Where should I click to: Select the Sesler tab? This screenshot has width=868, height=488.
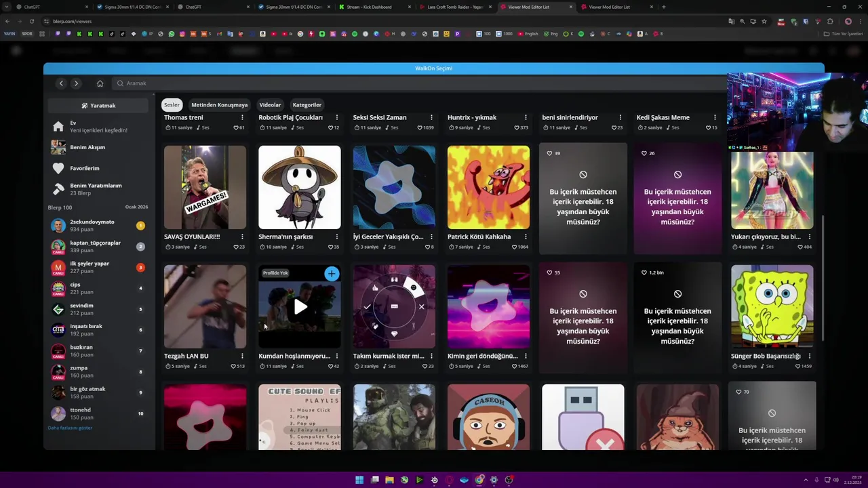[172, 105]
